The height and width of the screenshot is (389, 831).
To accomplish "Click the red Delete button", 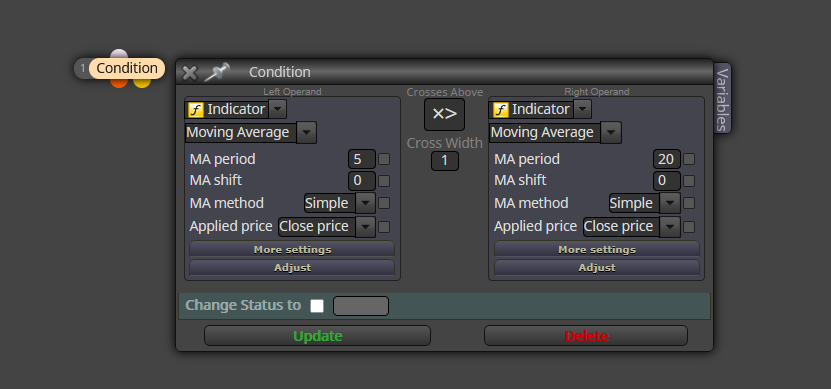I will click(x=586, y=336).
